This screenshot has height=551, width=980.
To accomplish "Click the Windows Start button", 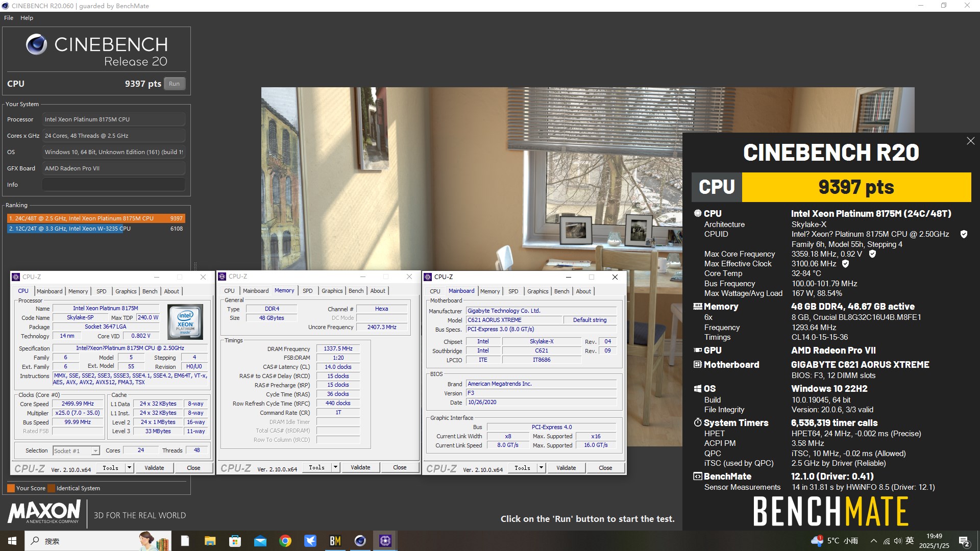I will pyautogui.click(x=12, y=541).
